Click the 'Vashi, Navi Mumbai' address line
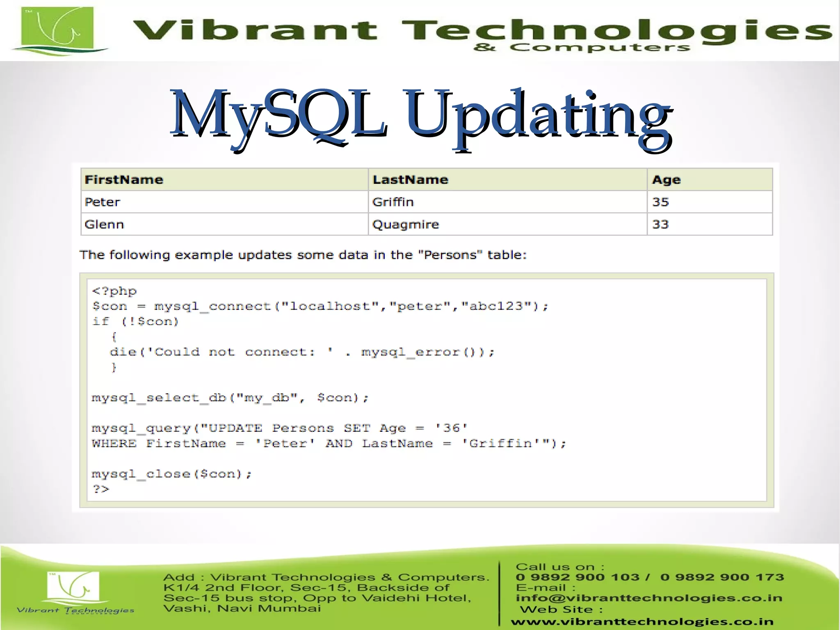This screenshot has width=840, height=630. pyautogui.click(x=242, y=608)
